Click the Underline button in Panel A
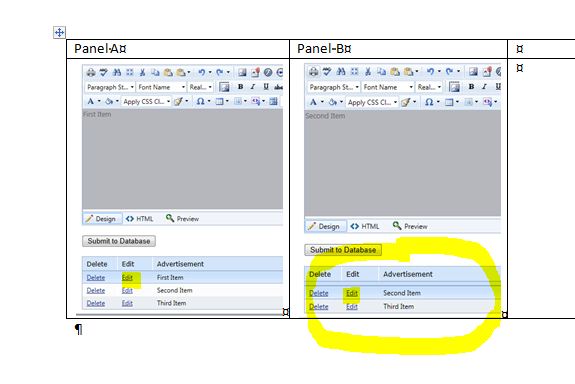 click(266, 87)
